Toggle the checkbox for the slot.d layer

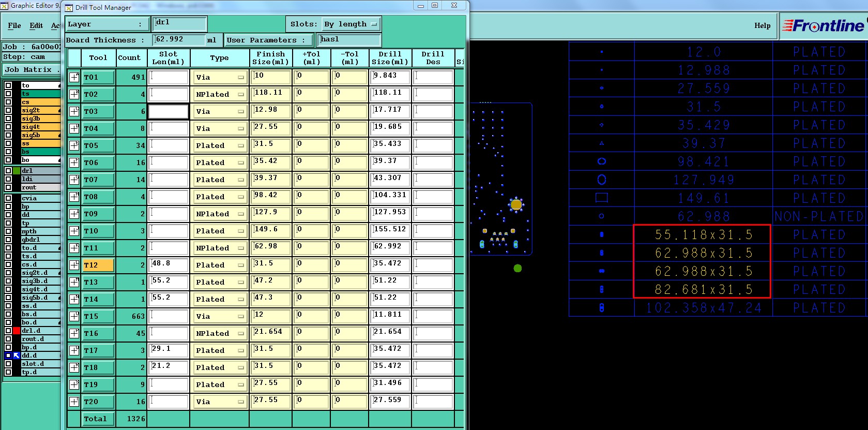tap(8, 364)
